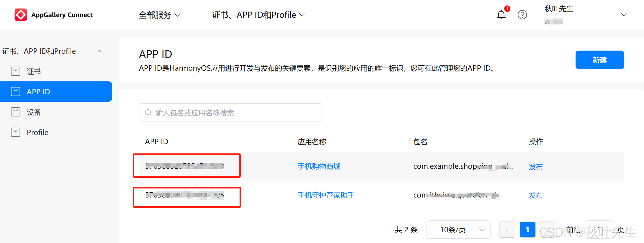Click the 秋叶先生 account name
644x243 pixels.
tap(559, 9)
